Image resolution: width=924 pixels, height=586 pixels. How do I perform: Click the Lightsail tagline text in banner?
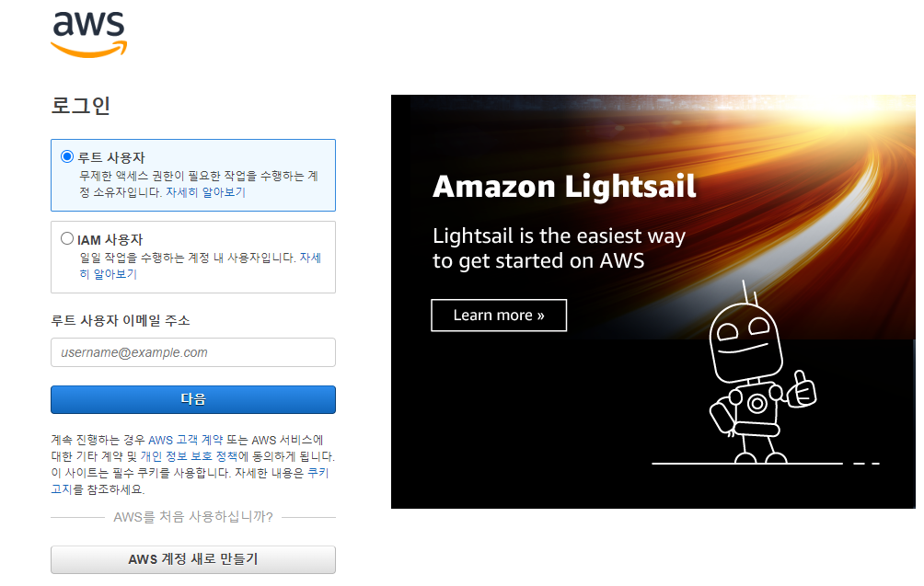coord(559,248)
